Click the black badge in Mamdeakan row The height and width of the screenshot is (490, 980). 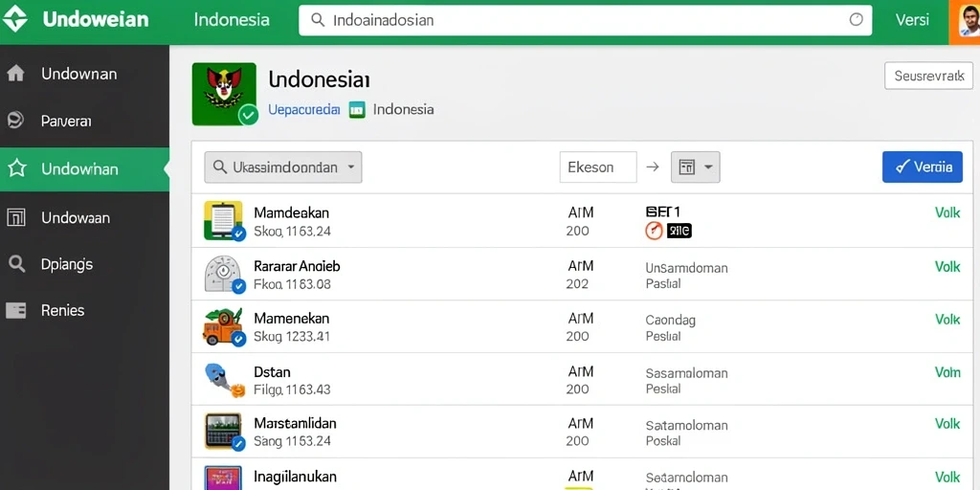(679, 231)
